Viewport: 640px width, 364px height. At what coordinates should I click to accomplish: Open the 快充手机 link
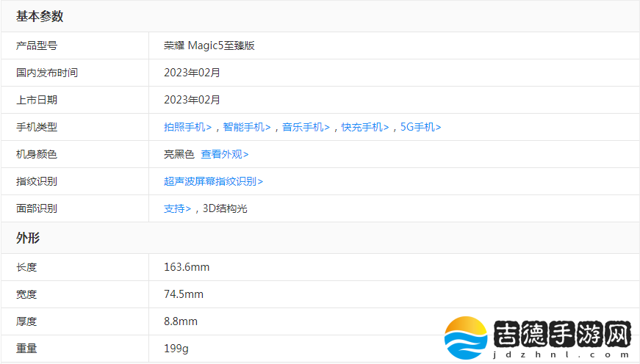(365, 127)
